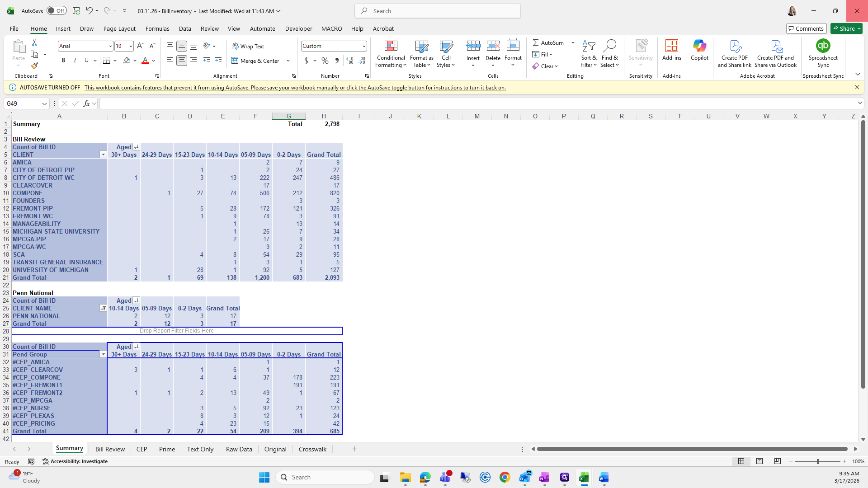The width and height of the screenshot is (868, 488).
Task: Switch to the Raw Data sheet
Action: click(239, 449)
